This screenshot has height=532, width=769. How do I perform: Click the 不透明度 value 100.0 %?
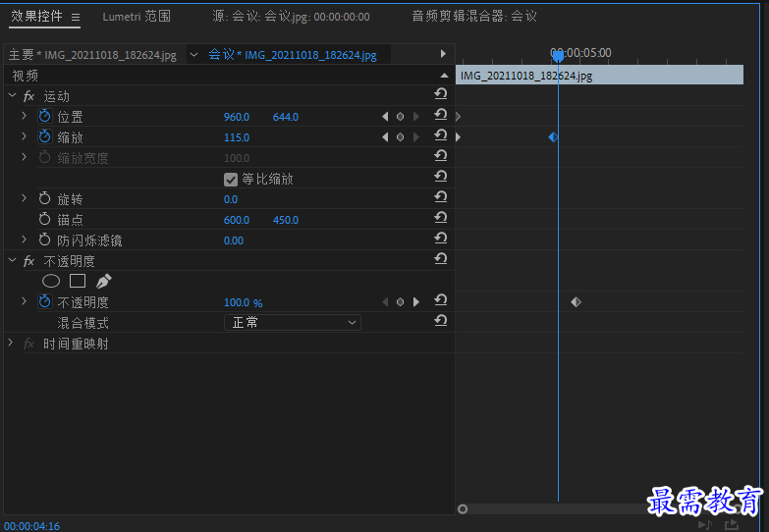pos(244,302)
